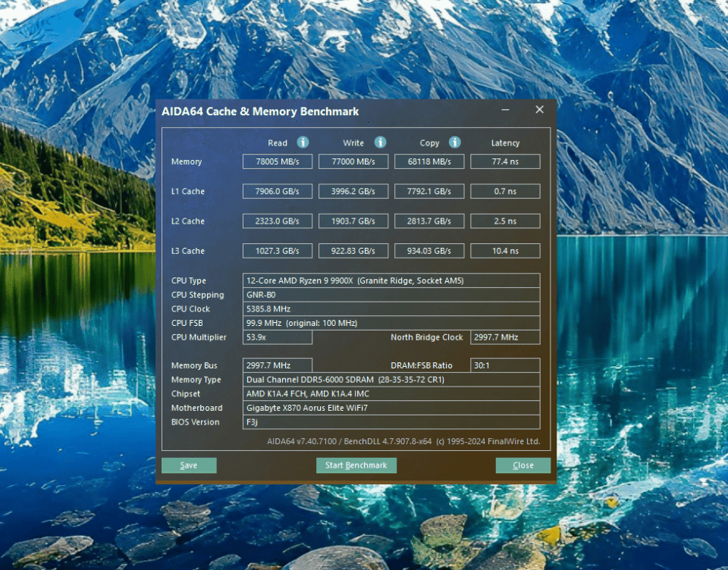Click L2 Cache Copy value 2813.7 GB/s

[429, 221]
